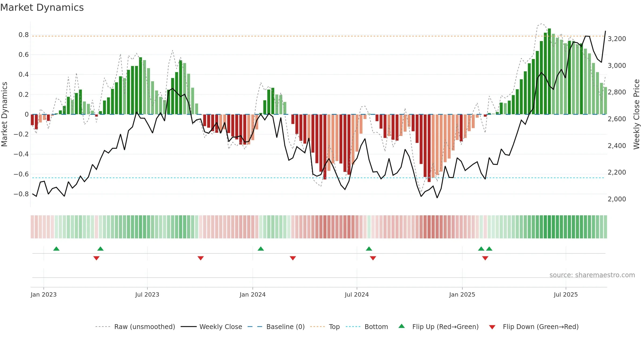The width and height of the screenshot is (644, 362).
Task: Toggle the Weekly Close legend entry
Action: 211,327
